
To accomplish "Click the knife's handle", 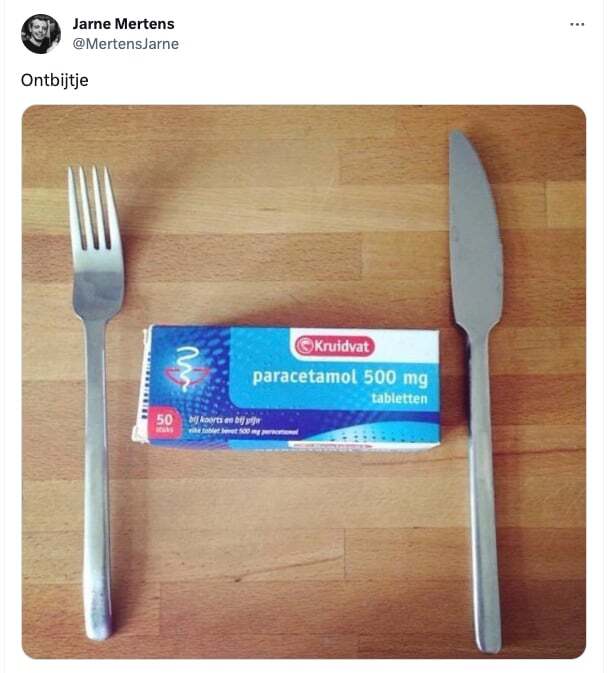I will pyautogui.click(x=484, y=494).
